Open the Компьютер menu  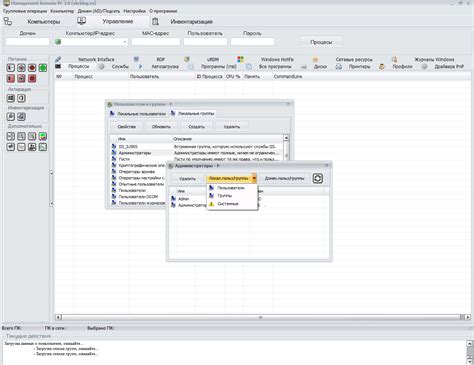point(62,11)
